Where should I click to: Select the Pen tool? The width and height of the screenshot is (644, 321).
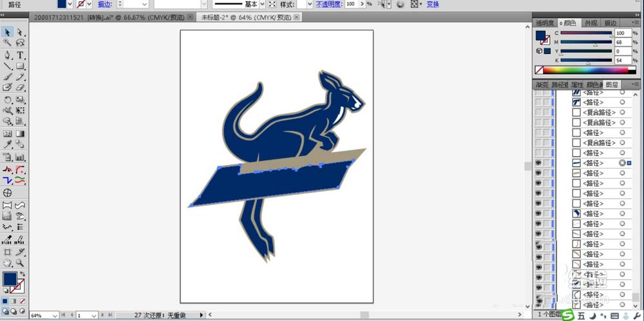tap(7, 55)
